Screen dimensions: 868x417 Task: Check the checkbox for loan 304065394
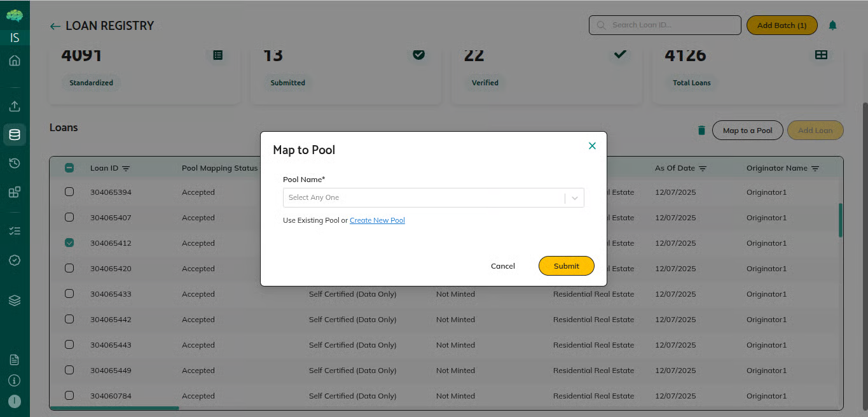click(69, 192)
